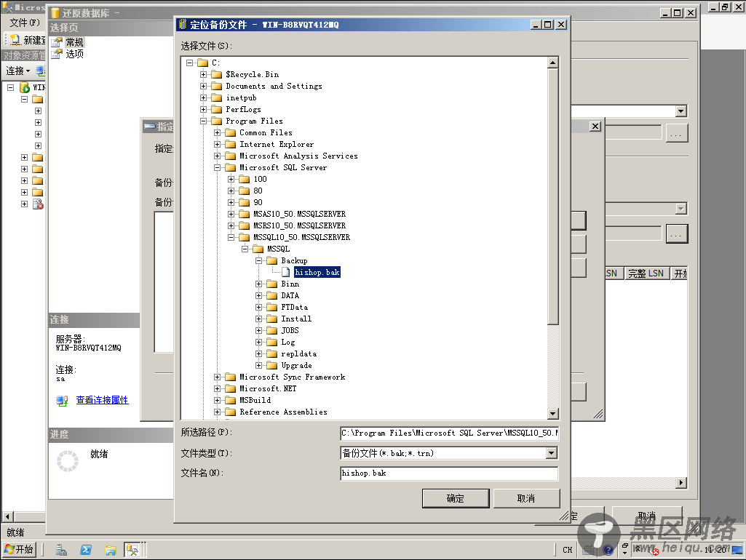Click the file tree vertical scrollbar thumb

pos(552,196)
